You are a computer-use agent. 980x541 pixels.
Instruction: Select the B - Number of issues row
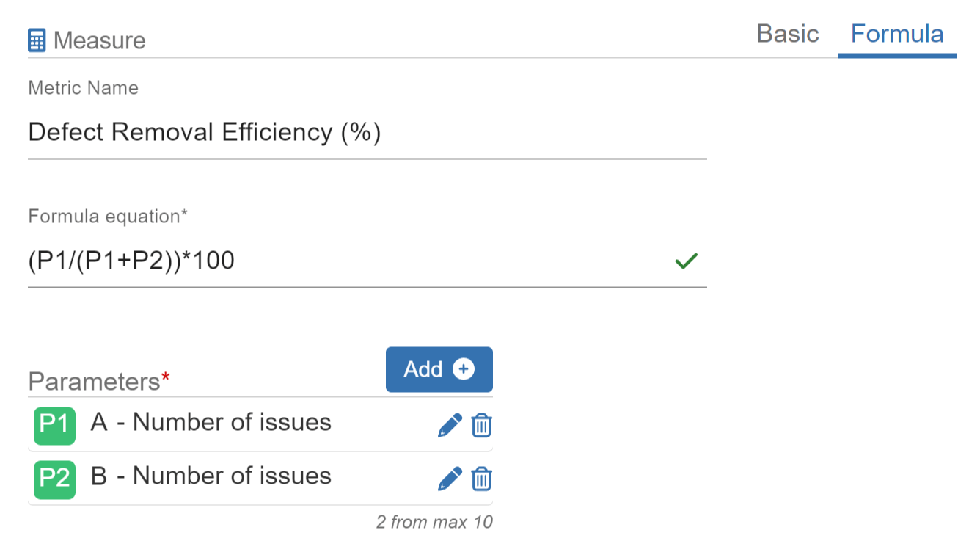tap(211, 476)
